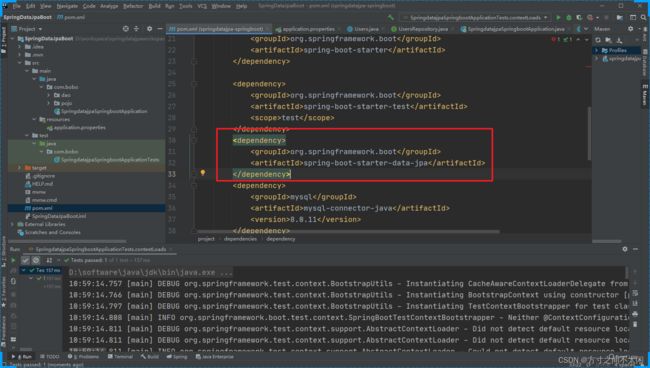Collapse the SpringDataJpaBoot project root
This screenshot has width=650, height=368.
coord(12,39)
